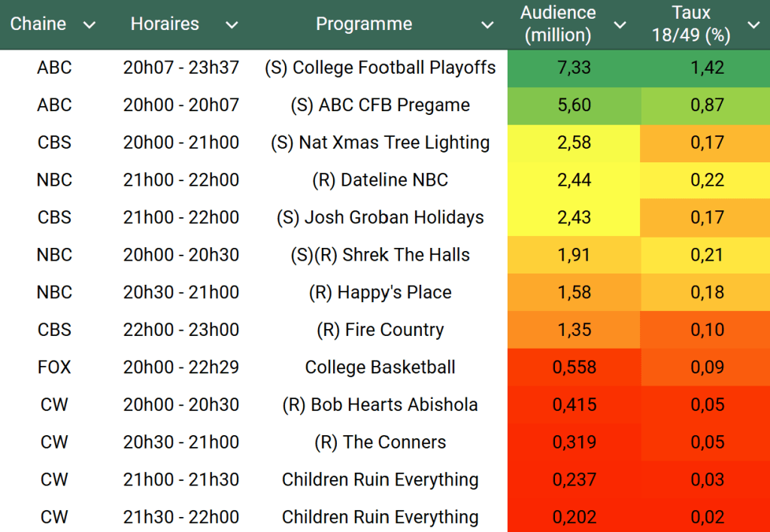Expand the Horaires column filter arrow
The width and height of the screenshot is (770, 532).
tap(232, 25)
